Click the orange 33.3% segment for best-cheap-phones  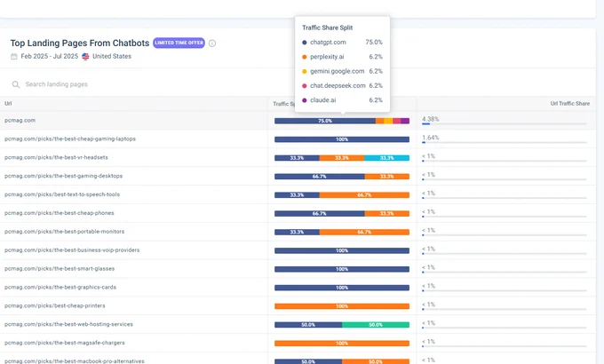coord(386,213)
